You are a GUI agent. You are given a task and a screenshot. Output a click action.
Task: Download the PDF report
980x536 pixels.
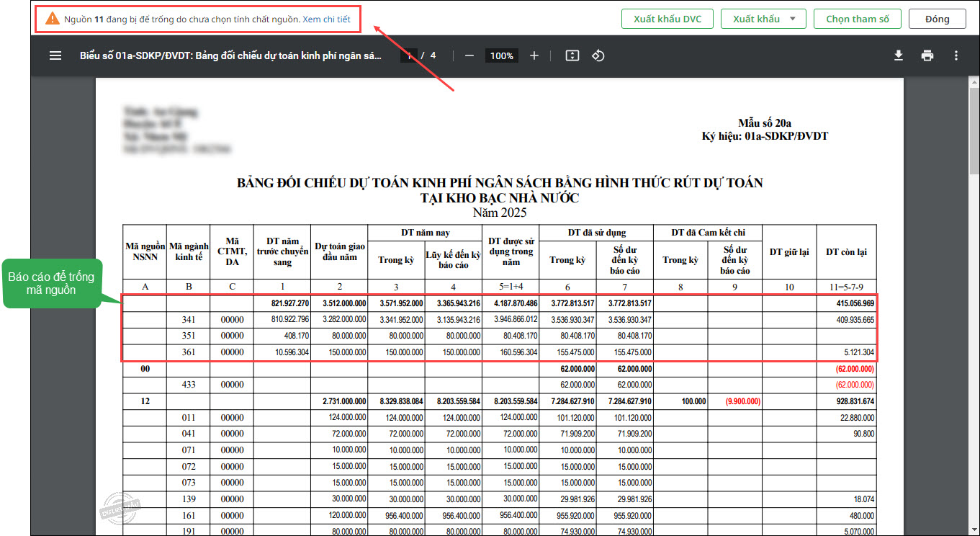[x=899, y=55]
